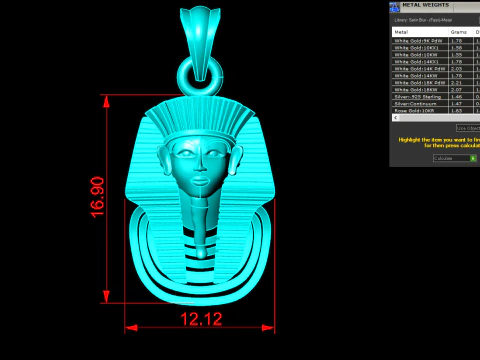
Task: Select the White Gold 9K PdW row
Action: [x=436, y=41]
